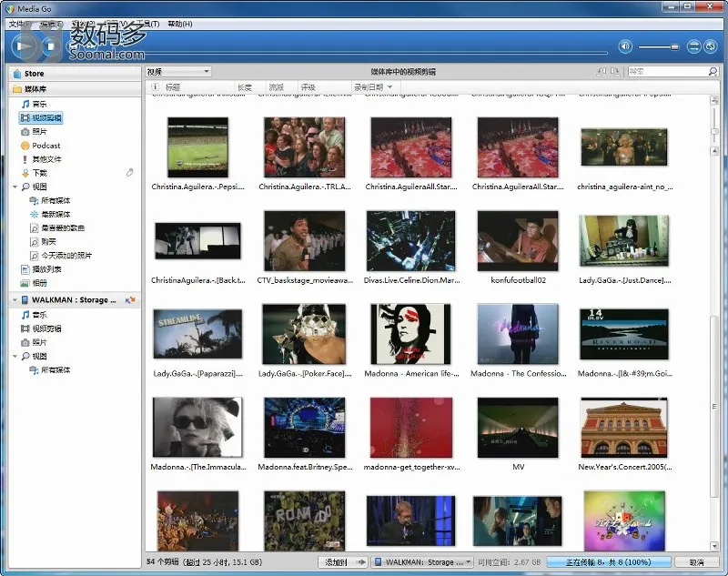Select the 今天添加的照片 view

click(x=60, y=256)
